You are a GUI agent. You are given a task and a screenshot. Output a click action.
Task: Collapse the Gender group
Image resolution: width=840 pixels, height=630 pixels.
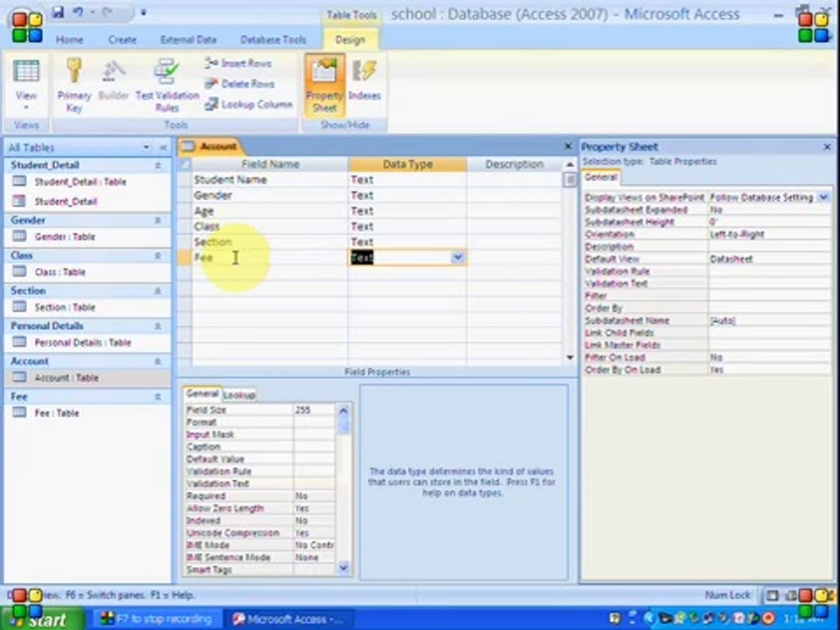point(158,220)
